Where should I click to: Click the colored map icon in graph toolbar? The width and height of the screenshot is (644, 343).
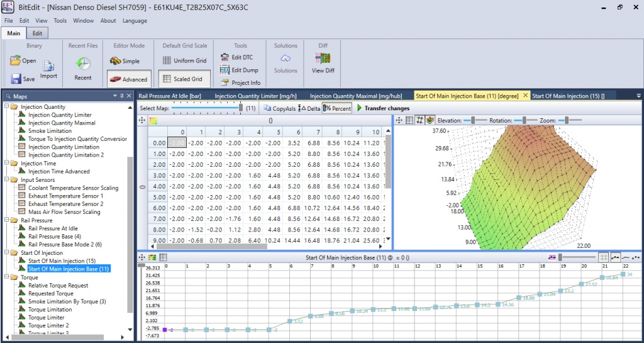[153, 257]
